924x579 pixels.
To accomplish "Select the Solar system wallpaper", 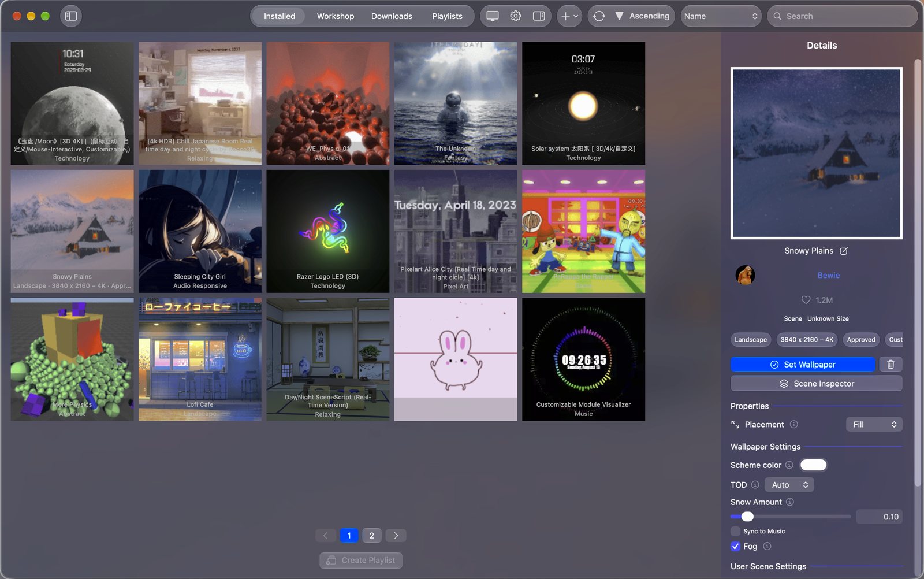I will 583,103.
